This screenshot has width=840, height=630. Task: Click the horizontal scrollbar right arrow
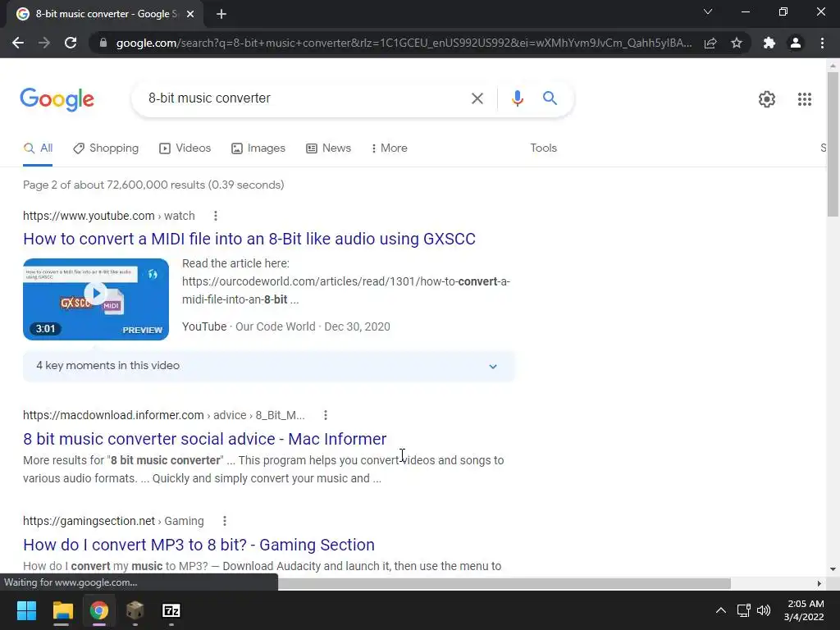(x=819, y=583)
